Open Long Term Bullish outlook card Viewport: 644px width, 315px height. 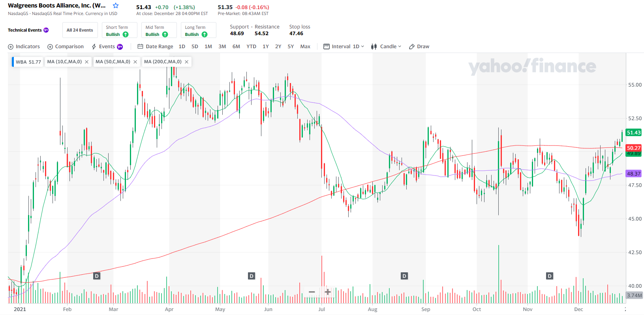click(x=198, y=30)
